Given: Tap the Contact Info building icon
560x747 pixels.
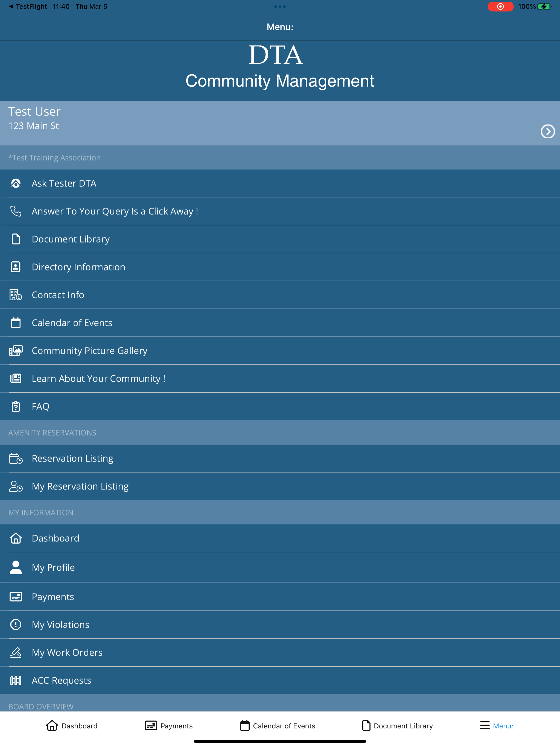Looking at the screenshot, I should pos(16,295).
